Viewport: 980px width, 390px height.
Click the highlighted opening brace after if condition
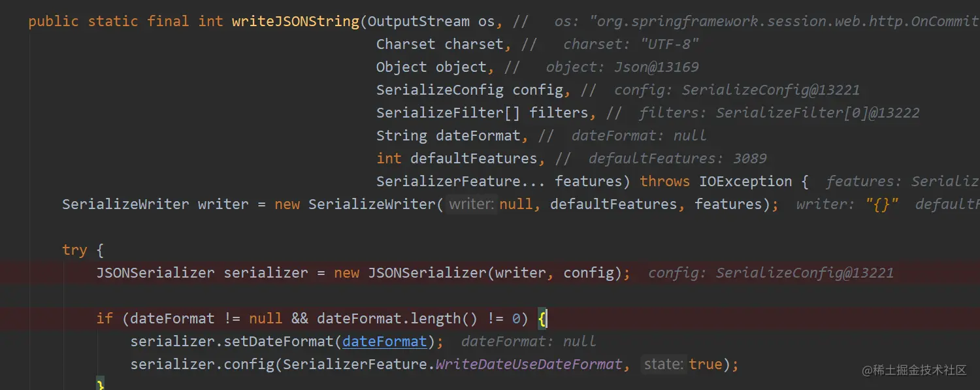click(x=542, y=319)
